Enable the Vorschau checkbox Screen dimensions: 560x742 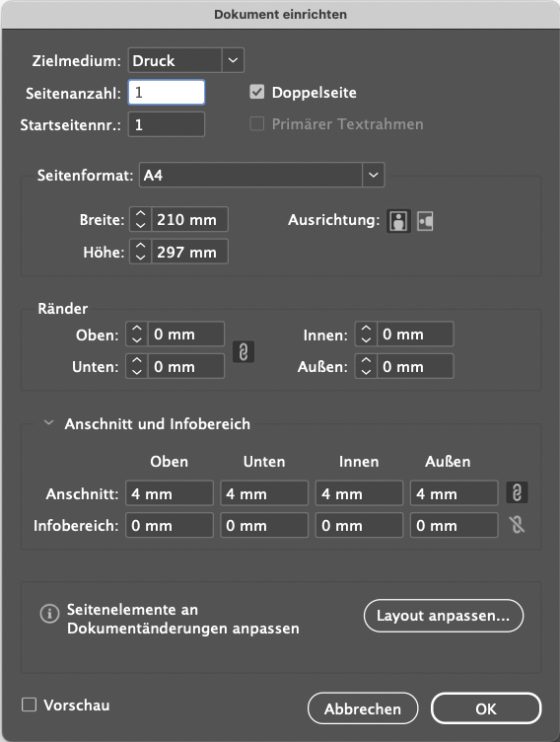pyautogui.click(x=30, y=705)
